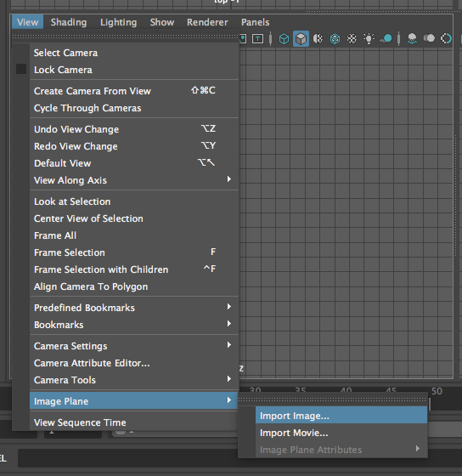Select Frame Selection with Children
Screen dimensions: 462x476
click(x=134, y=269)
